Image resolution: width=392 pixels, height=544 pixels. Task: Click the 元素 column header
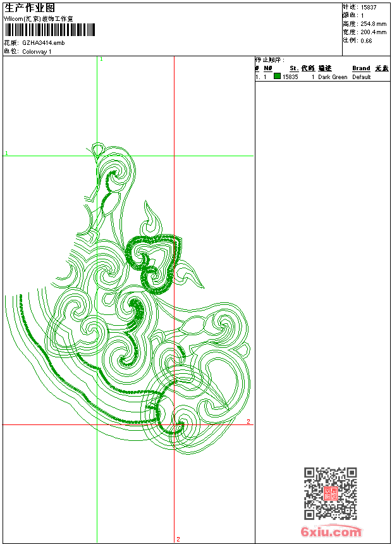coord(382,68)
